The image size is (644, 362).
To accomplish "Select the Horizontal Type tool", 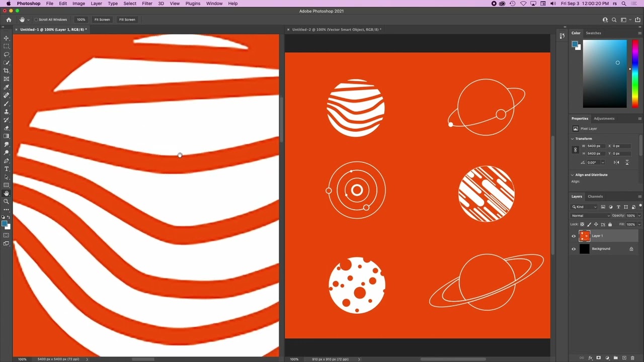I will point(7,169).
